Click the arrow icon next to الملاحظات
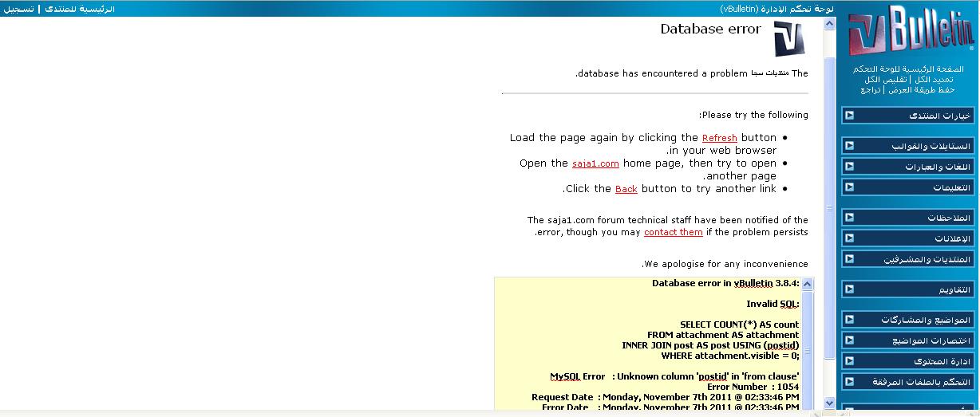Screen dimensions: 980x417 coord(851,218)
